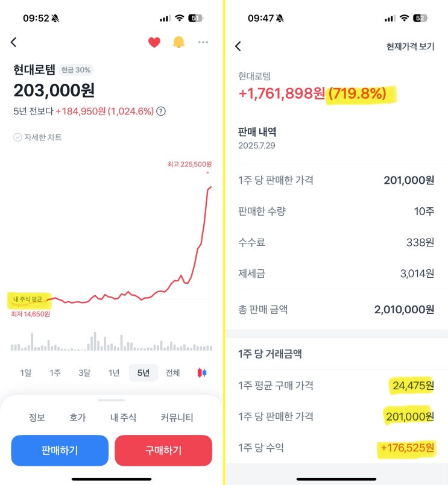Image resolution: width=448 pixels, height=485 pixels.
Task: Tap the question mark help icon
Action: (161, 111)
